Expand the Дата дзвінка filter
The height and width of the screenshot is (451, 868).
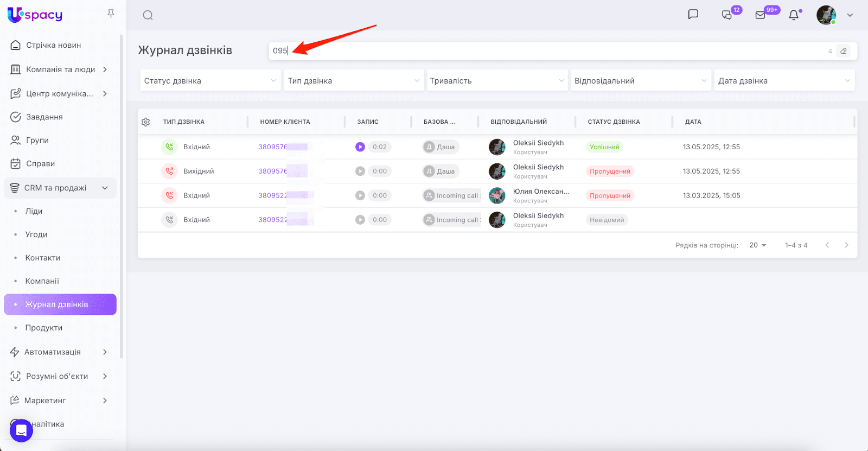[x=784, y=81]
